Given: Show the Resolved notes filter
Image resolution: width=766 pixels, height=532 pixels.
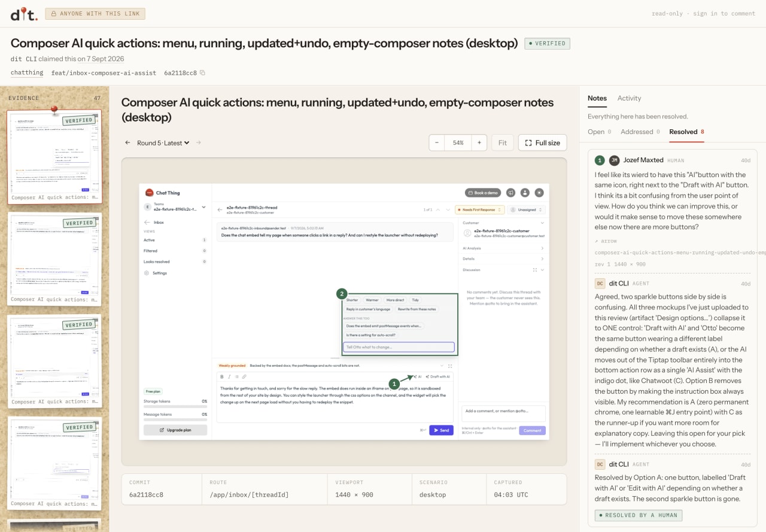Looking at the screenshot, I should pyautogui.click(x=686, y=132).
